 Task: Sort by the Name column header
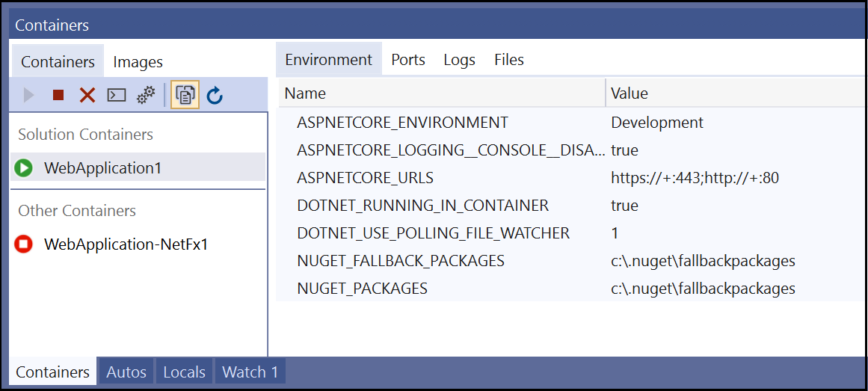(x=441, y=93)
